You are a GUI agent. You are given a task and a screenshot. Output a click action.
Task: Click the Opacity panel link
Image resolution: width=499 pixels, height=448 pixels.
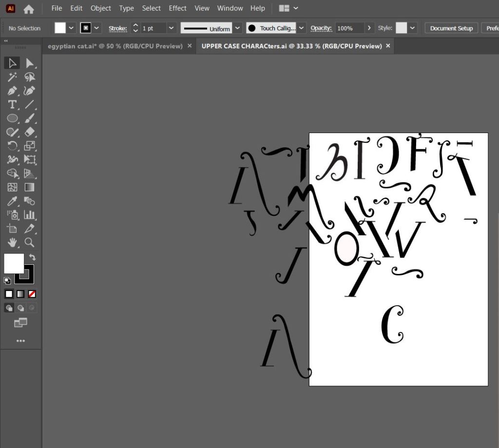[x=321, y=28]
